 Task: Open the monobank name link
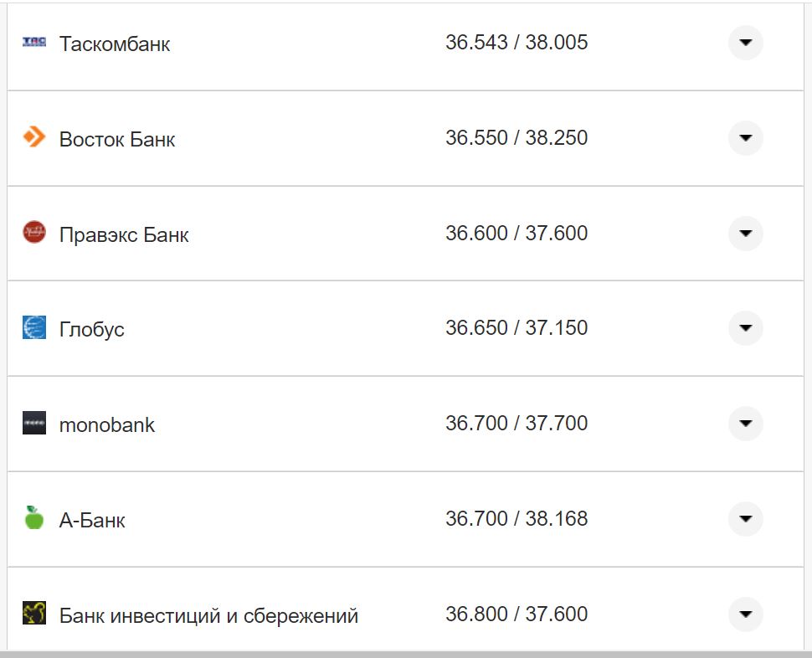(107, 424)
